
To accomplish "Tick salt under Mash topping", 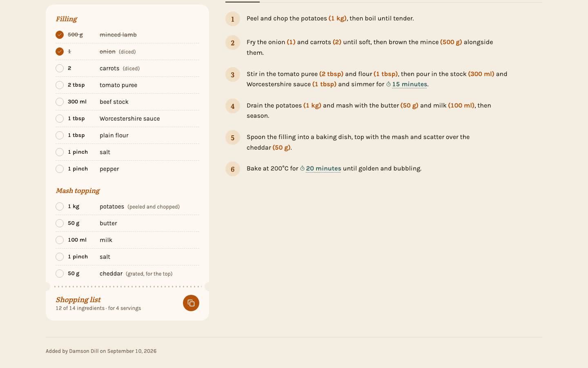I will click(x=60, y=257).
